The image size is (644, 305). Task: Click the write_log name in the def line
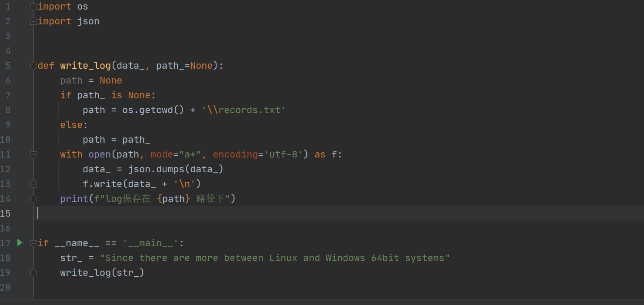click(85, 66)
